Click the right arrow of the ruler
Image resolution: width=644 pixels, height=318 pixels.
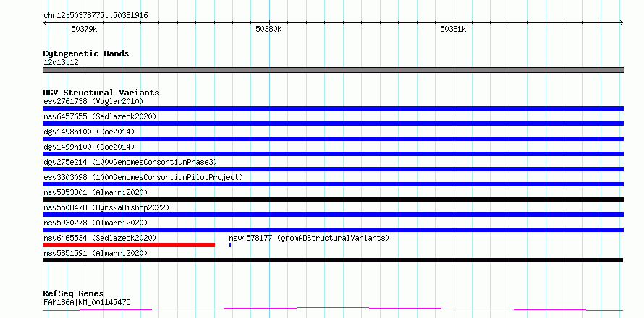[622, 23]
